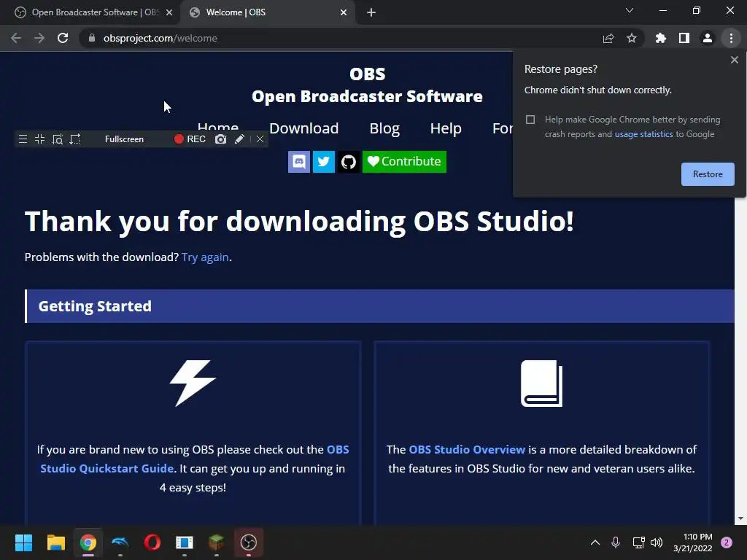Enable sending crash reports checkbox

(x=530, y=120)
